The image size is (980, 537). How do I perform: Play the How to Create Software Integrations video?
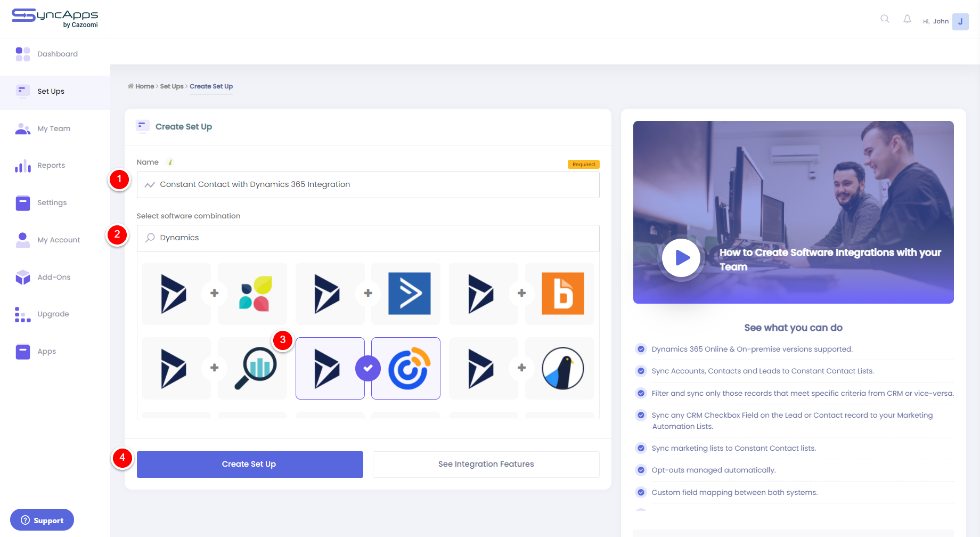pos(681,258)
